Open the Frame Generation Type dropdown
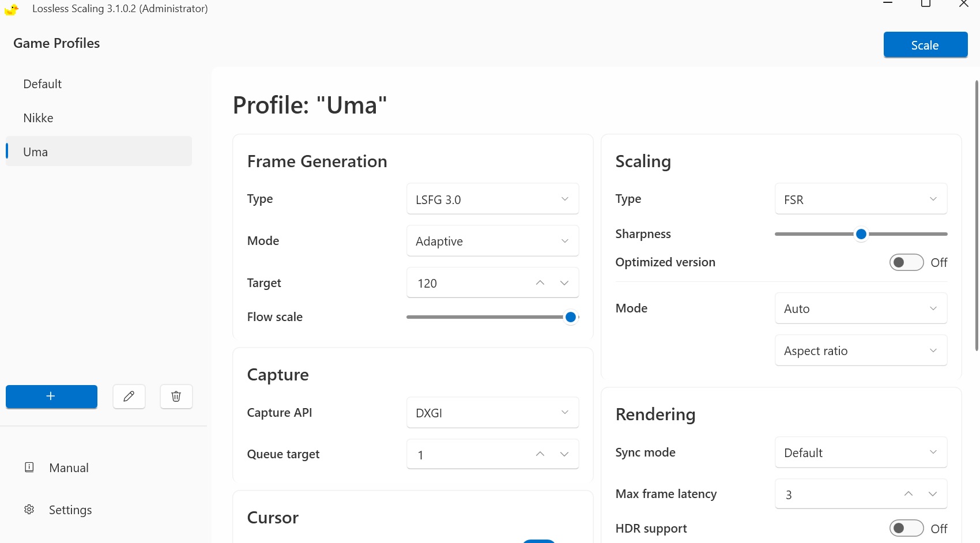 (493, 199)
